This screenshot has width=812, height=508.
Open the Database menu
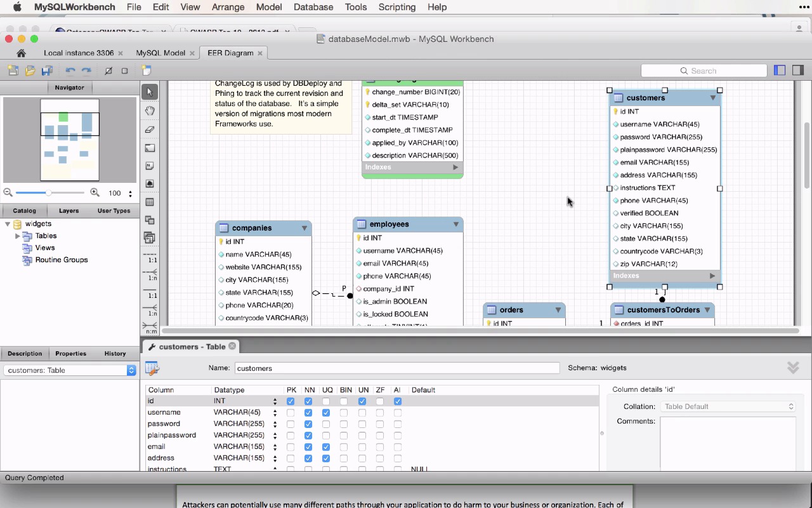[313, 7]
